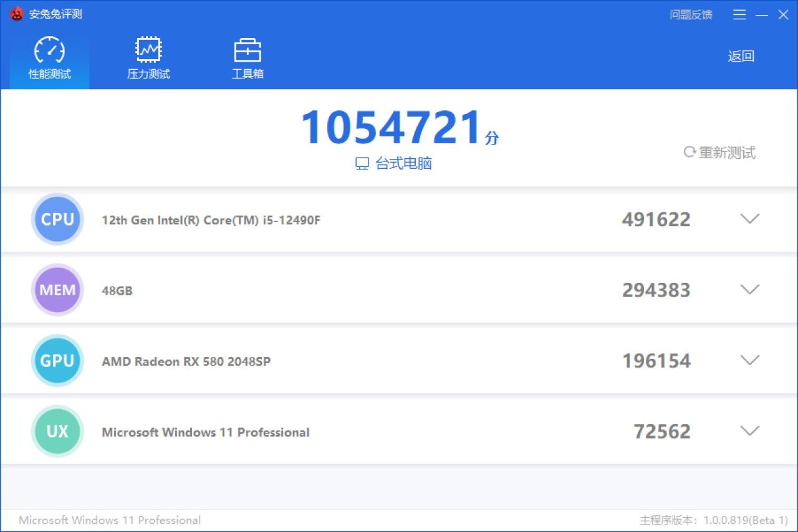This screenshot has width=798, height=532.
Task: Expand the UX Windows 11 score chevron
Action: [x=749, y=430]
